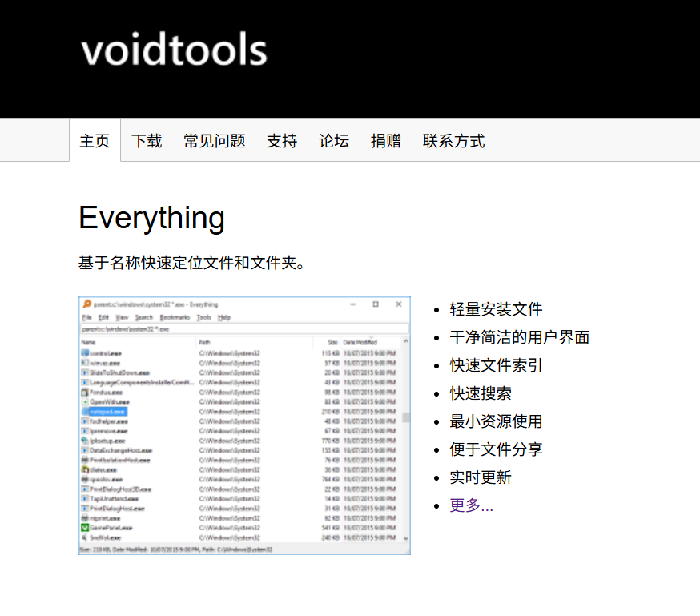700x616 pixels.
Task: Click the control.exe icon in screenshot list
Action: (85, 353)
